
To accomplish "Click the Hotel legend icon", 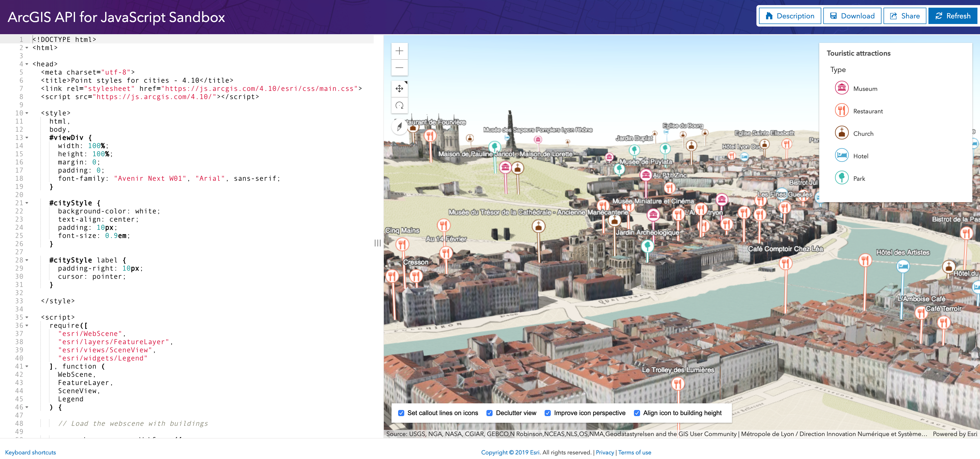I will pos(841,155).
